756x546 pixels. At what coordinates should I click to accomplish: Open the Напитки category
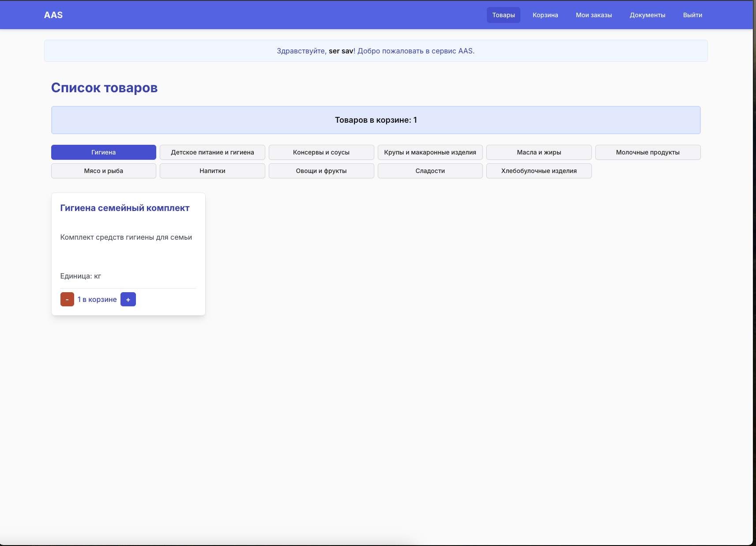212,171
